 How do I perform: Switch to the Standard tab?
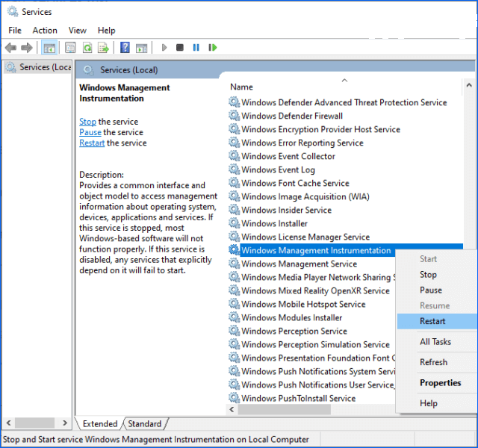pyautogui.click(x=144, y=424)
